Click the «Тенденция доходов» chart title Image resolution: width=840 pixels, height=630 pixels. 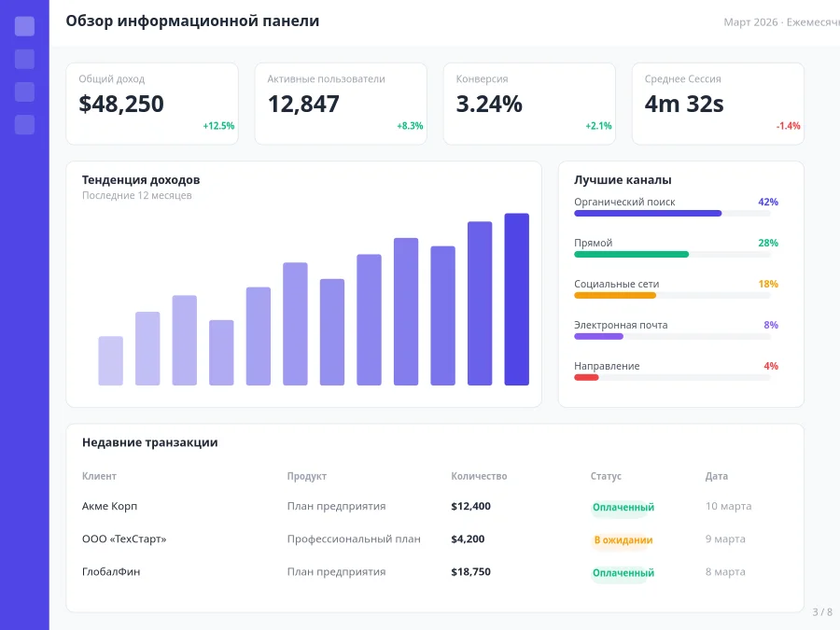pyautogui.click(x=141, y=180)
